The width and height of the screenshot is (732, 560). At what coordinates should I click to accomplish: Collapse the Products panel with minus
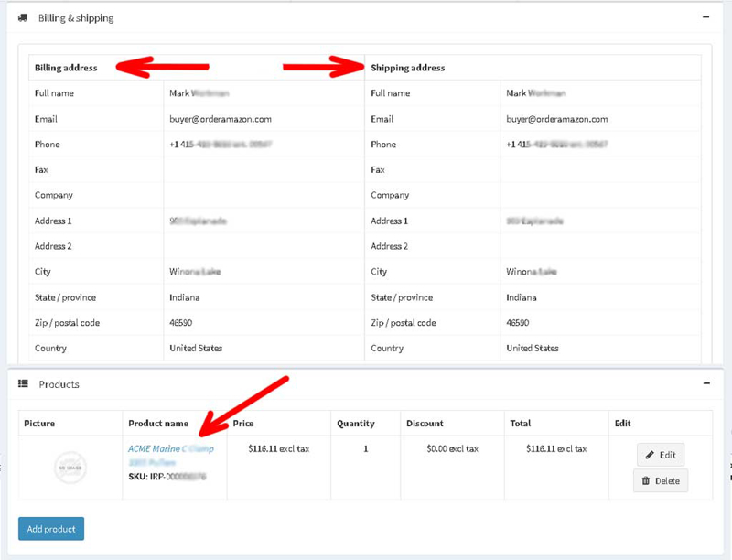706,383
